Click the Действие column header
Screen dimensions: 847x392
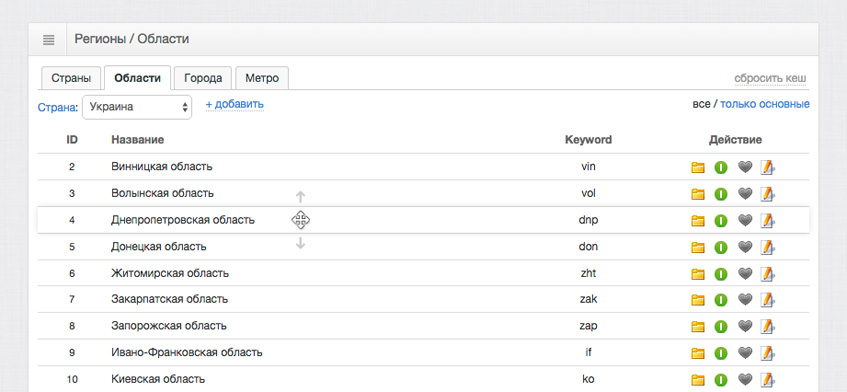pyautogui.click(x=735, y=140)
